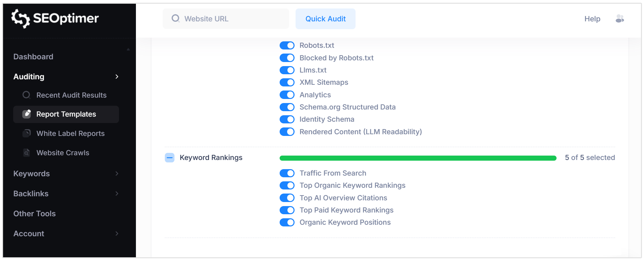Screen dimensions: 644x261
Task: Select Other Tools in the sidebar
Action: (x=35, y=214)
